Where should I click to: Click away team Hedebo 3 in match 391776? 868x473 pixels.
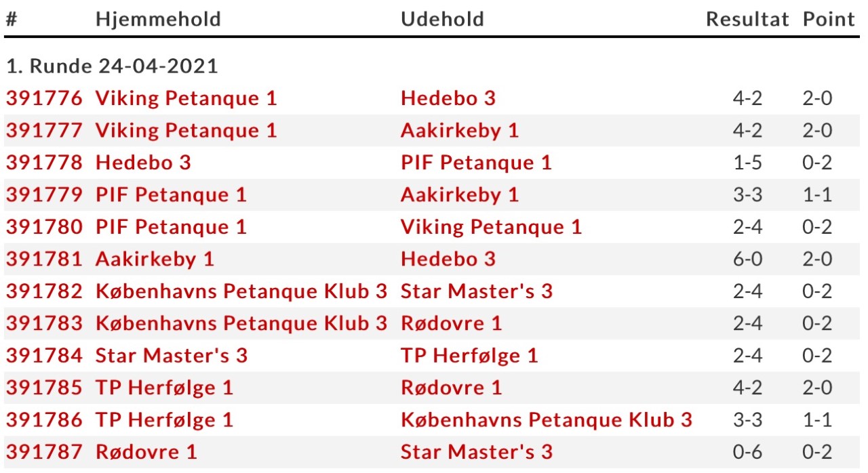point(448,98)
